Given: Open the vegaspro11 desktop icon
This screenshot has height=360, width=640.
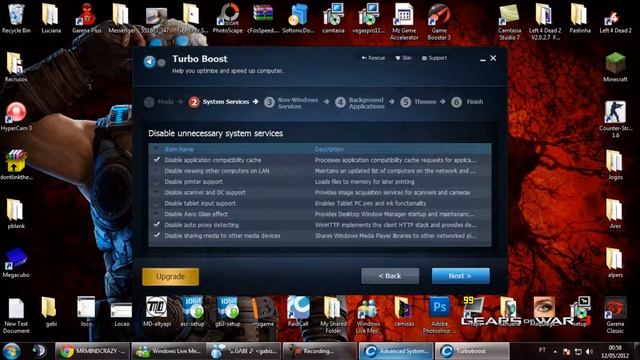Looking at the screenshot, I should (369, 18).
